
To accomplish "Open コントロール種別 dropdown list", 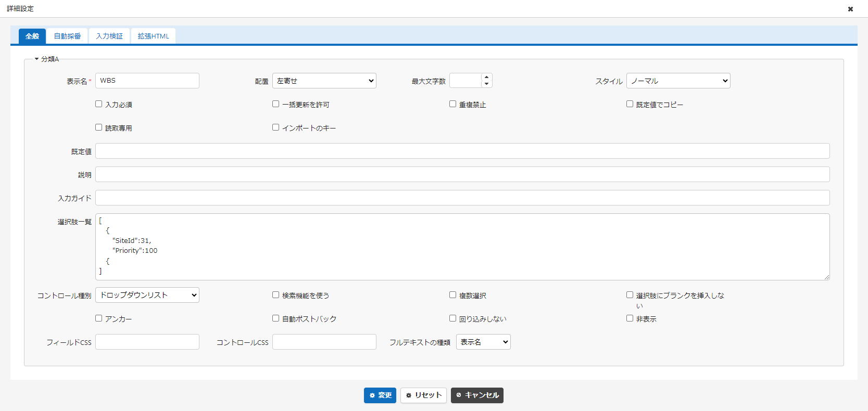I will click(147, 295).
